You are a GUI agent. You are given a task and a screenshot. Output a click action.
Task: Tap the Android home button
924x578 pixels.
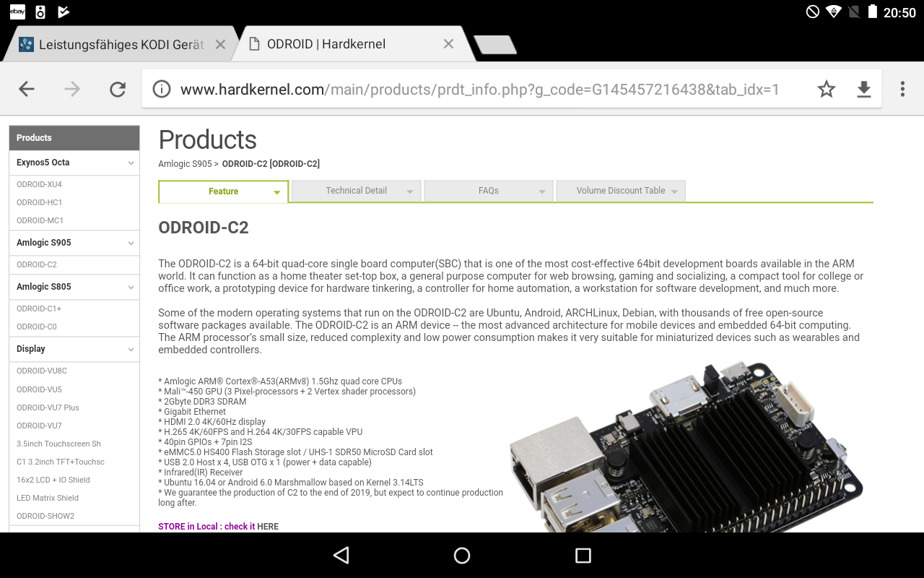(462, 555)
